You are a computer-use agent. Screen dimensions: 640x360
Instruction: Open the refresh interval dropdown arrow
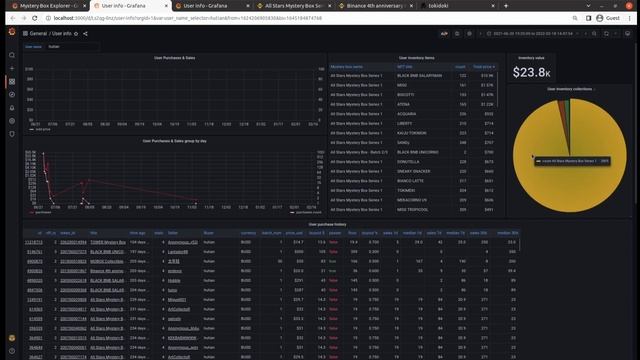pyautogui.click(x=616, y=33)
